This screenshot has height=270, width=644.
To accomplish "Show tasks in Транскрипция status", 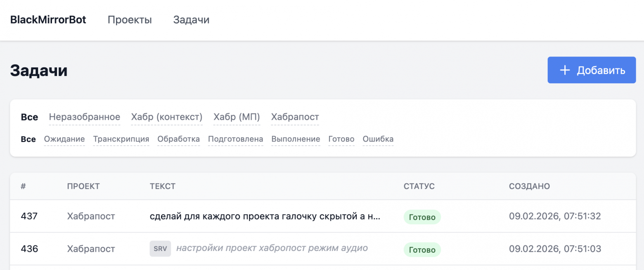I will click(x=121, y=139).
